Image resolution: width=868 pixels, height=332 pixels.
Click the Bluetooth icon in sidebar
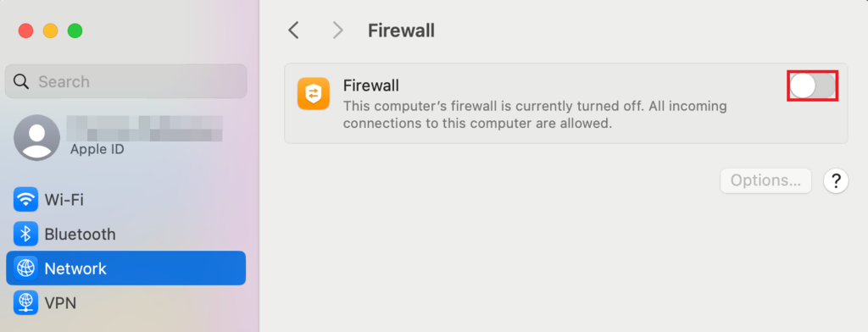tap(25, 234)
